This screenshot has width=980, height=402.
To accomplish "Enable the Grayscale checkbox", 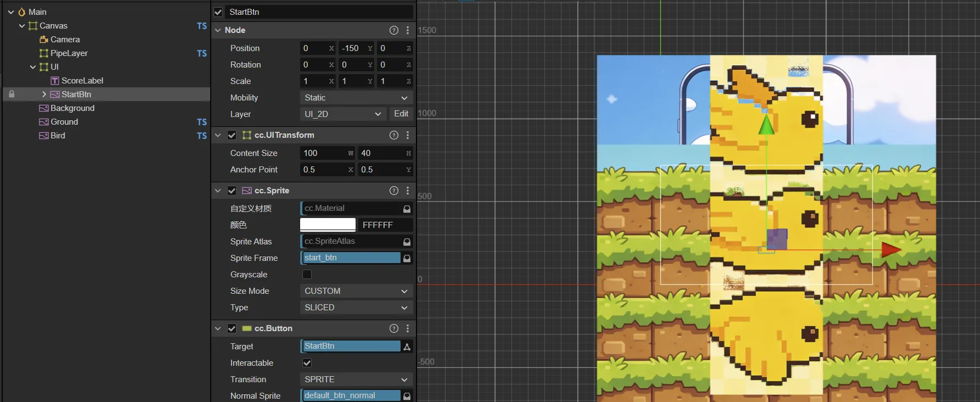I will click(307, 275).
